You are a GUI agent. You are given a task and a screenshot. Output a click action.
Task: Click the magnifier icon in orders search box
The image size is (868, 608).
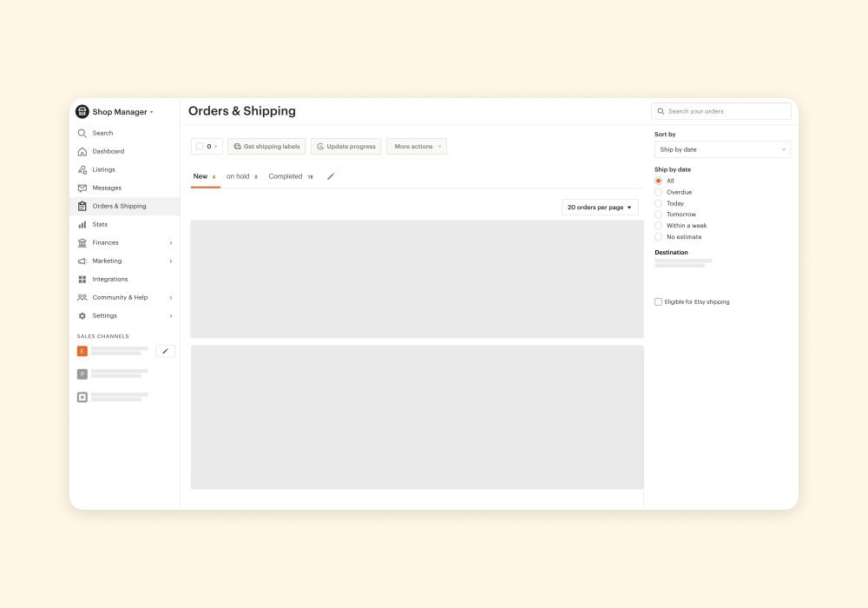click(661, 111)
